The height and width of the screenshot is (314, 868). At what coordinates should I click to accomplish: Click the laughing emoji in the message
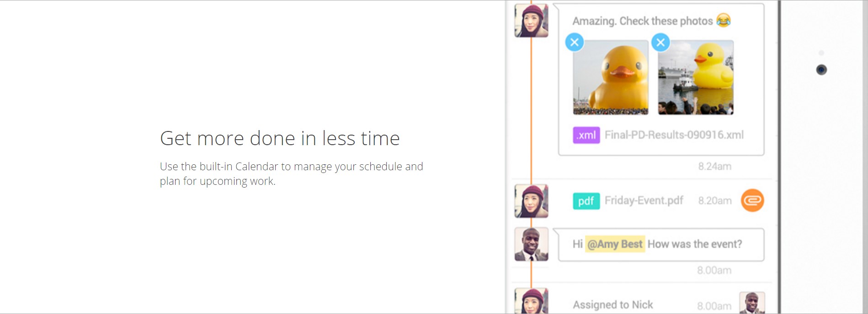(x=724, y=20)
